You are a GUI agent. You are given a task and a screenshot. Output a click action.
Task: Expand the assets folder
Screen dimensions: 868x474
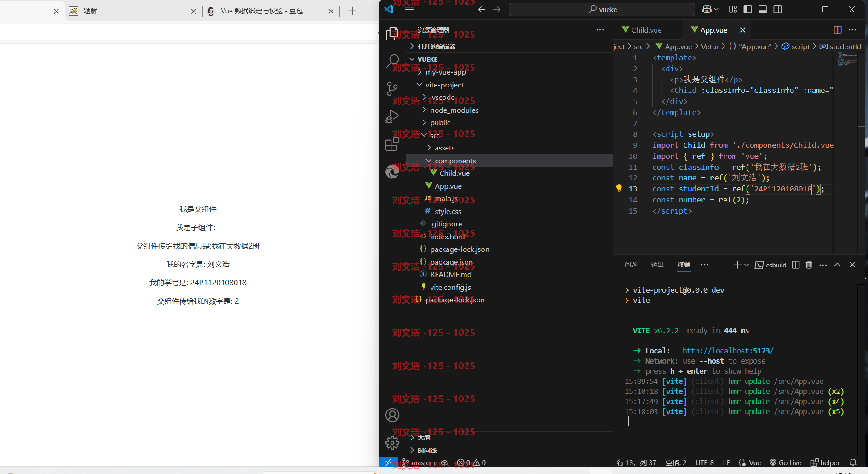(509, 148)
